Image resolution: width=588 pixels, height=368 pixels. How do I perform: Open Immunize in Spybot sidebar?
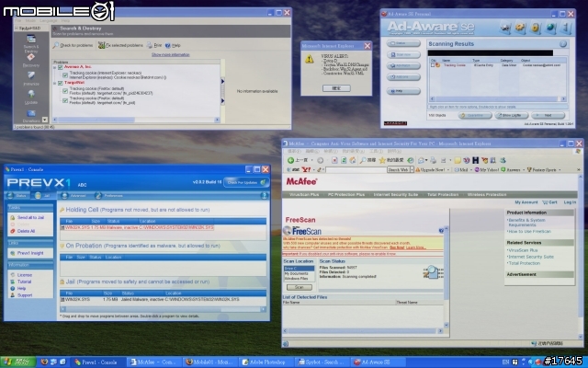pos(30,79)
